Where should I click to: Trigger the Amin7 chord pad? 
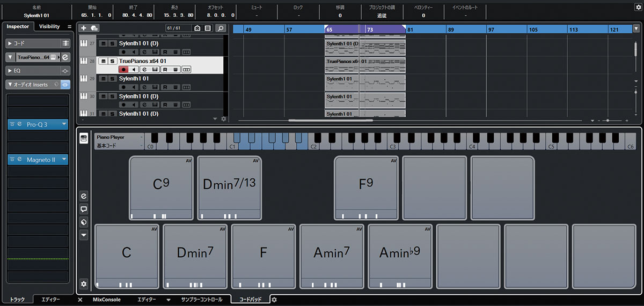[x=332, y=256]
